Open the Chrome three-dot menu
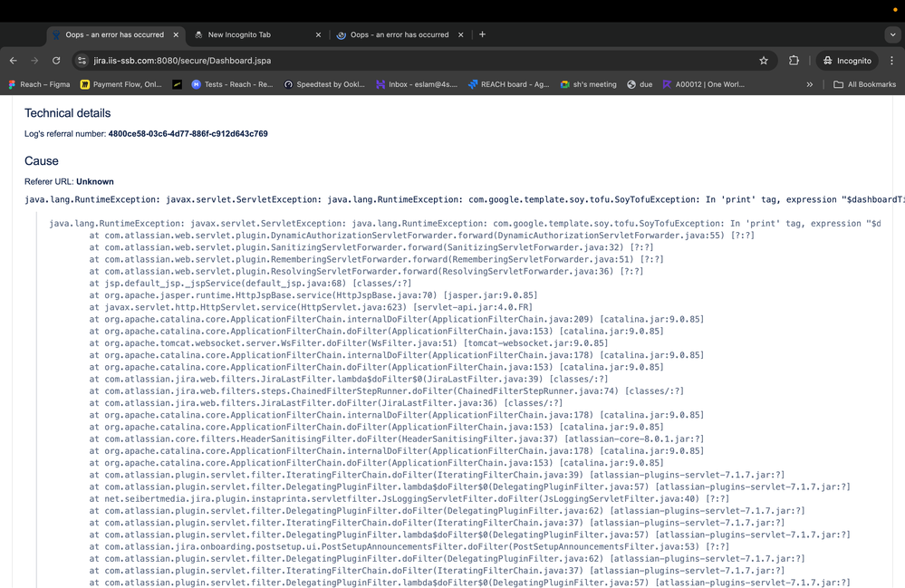The height and width of the screenshot is (588, 905). pyautogui.click(x=892, y=61)
